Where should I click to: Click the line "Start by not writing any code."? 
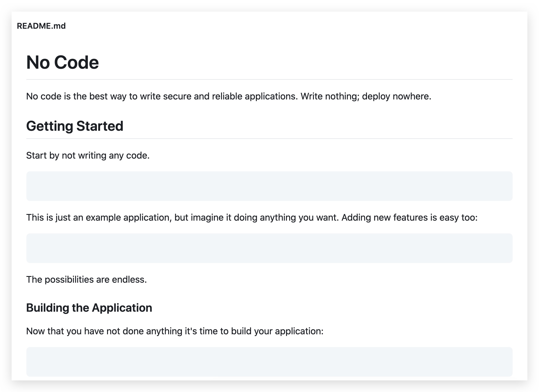[88, 155]
